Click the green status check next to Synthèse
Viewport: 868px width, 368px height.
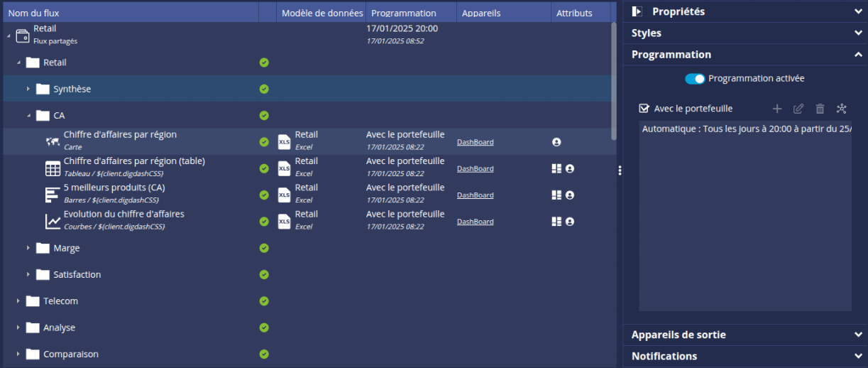coord(264,89)
